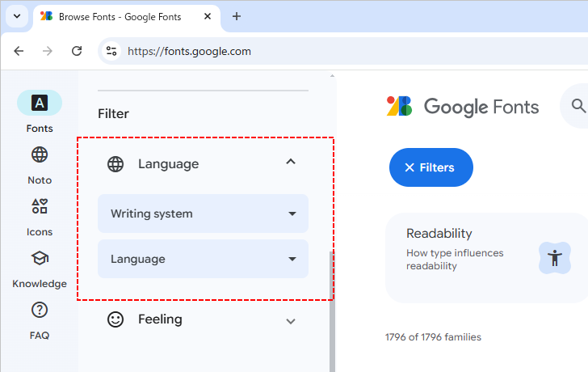
Task: Click the site information icon in address bar
Action: (111, 51)
